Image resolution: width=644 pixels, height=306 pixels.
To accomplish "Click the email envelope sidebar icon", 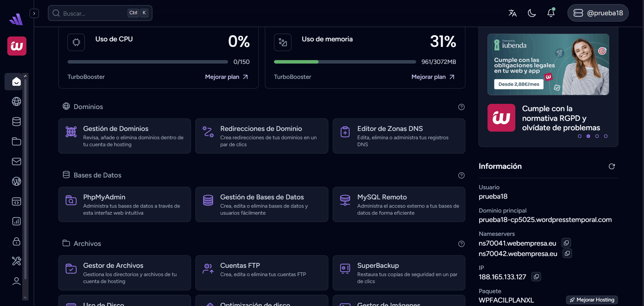I will [x=16, y=162].
